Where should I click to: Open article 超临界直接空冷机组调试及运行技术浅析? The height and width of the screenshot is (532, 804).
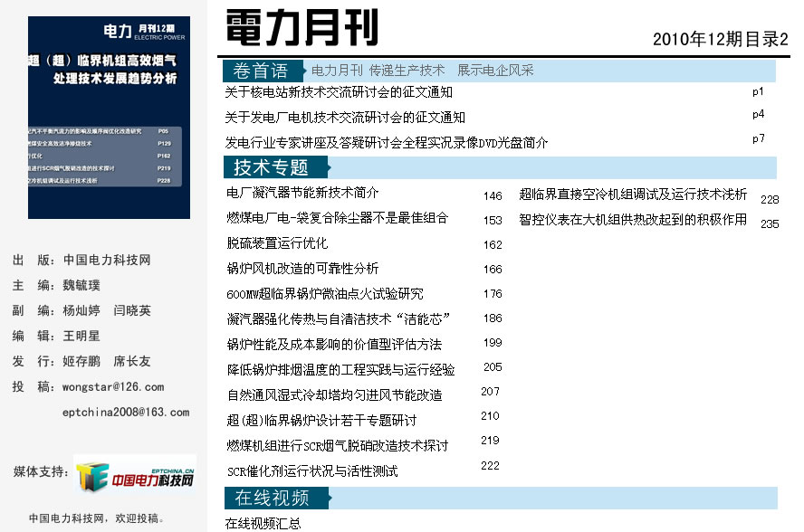pyautogui.click(x=633, y=195)
